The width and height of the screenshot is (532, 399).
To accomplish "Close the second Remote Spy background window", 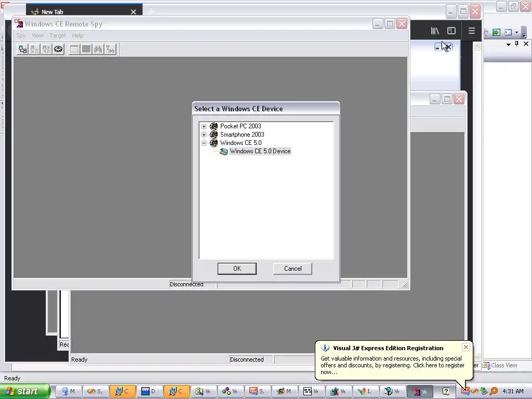I will pyautogui.click(x=459, y=99).
